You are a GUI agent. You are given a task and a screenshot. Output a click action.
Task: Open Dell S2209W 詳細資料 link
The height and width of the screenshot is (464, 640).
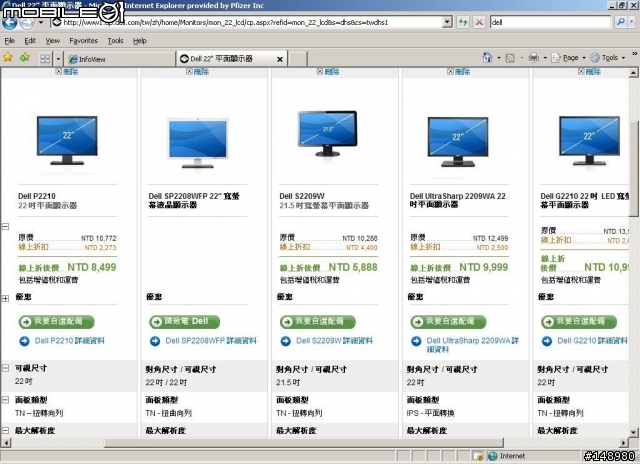334,341
